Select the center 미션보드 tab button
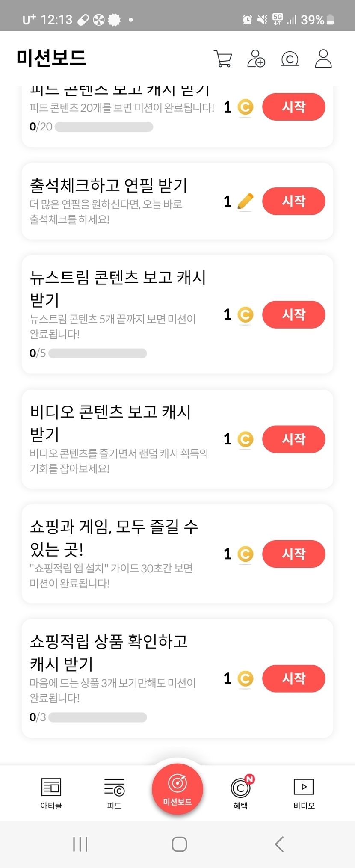The height and width of the screenshot is (868, 355). tap(177, 789)
